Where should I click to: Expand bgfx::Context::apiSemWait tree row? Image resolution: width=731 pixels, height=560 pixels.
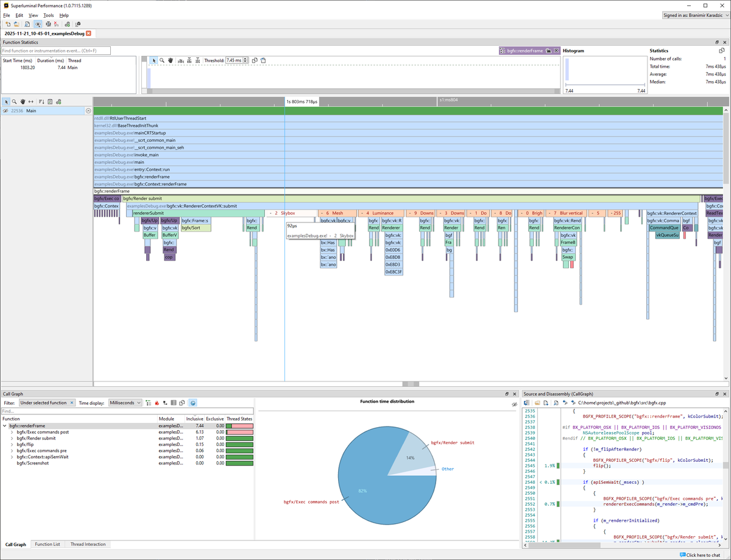(x=12, y=456)
